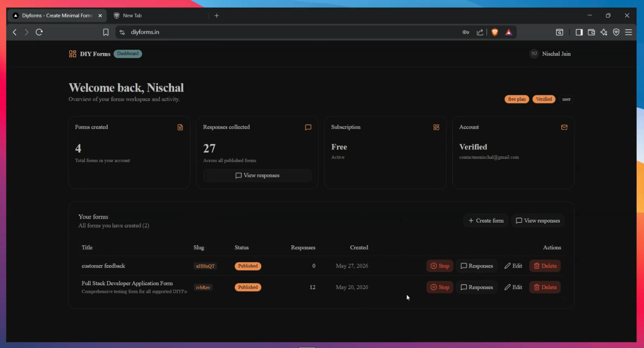
Task: Click the xHHnQT slug tag
Action: pos(205,266)
